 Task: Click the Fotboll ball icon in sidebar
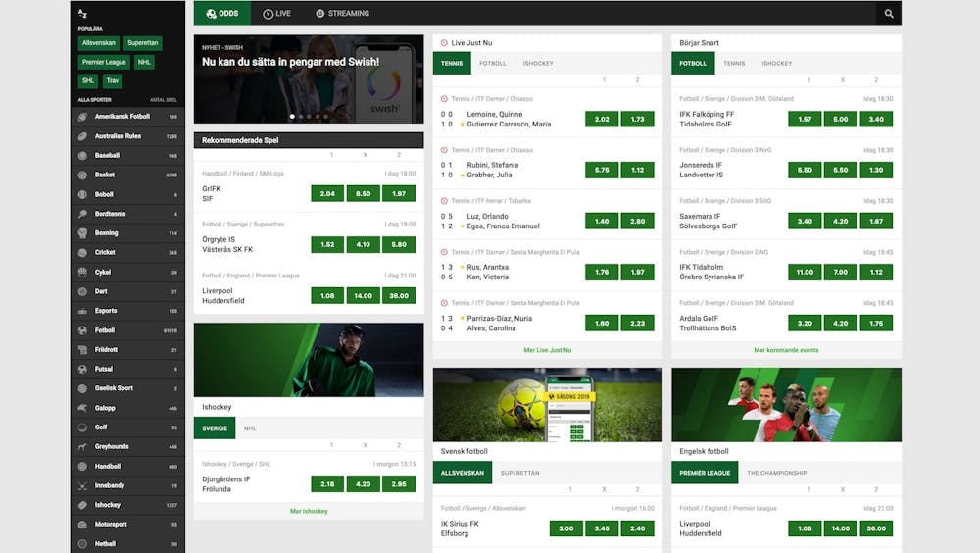tap(82, 329)
